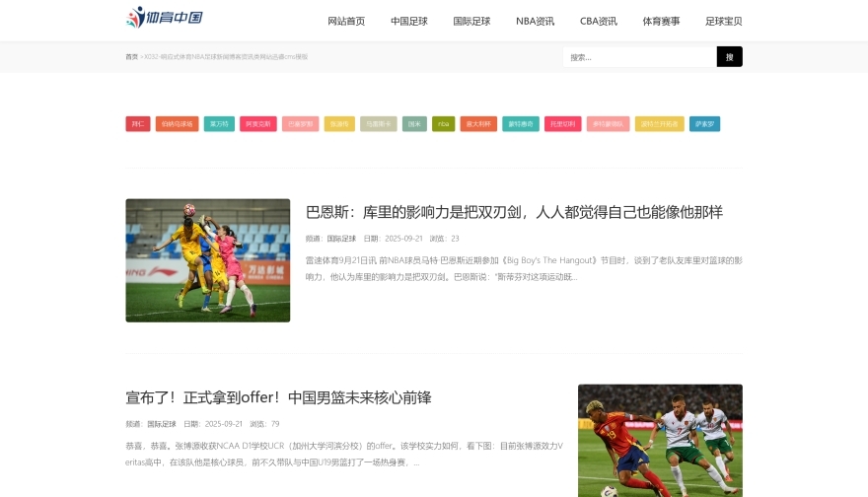
Task: Click the 首页 breadcrumb link
Action: [x=131, y=57]
